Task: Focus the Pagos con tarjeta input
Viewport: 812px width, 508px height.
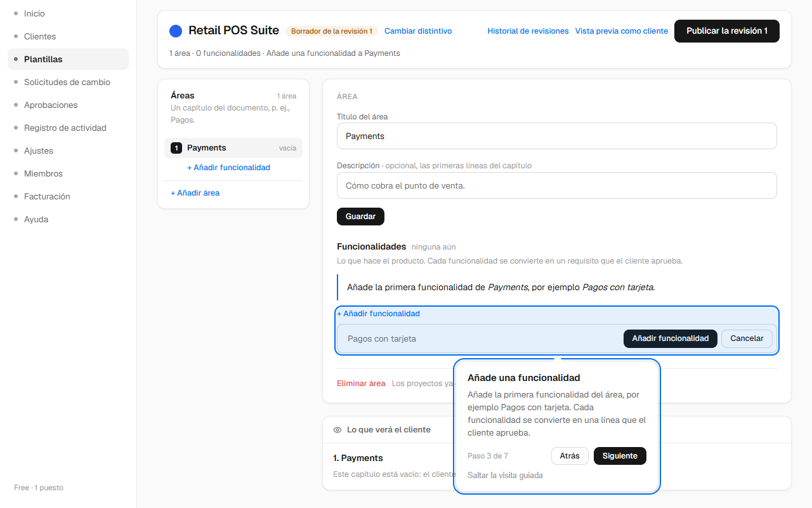Action: (481, 338)
